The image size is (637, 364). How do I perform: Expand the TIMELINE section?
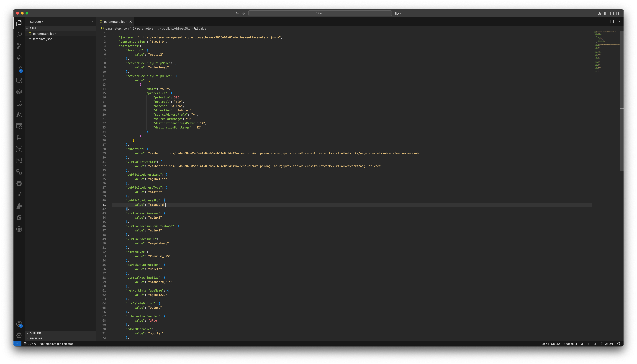pos(36,338)
